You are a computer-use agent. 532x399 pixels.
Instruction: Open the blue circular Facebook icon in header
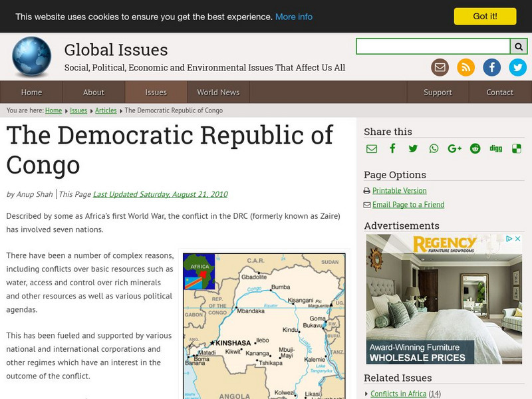[x=492, y=67]
